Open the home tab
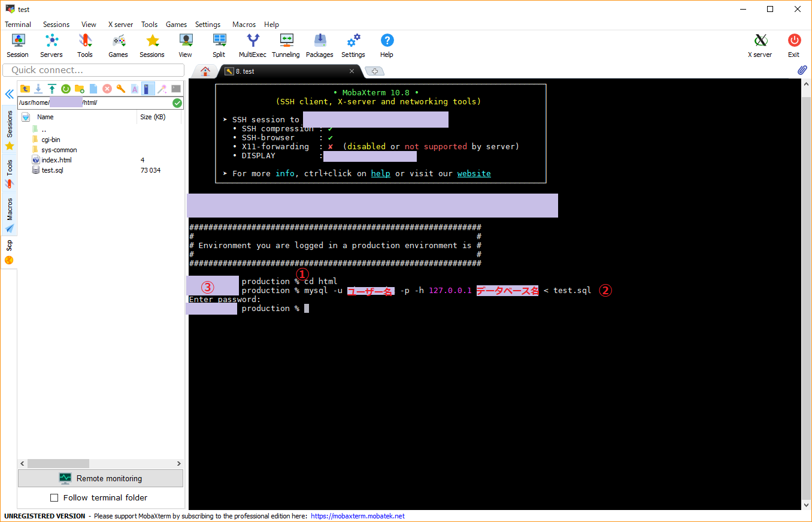 pos(205,71)
